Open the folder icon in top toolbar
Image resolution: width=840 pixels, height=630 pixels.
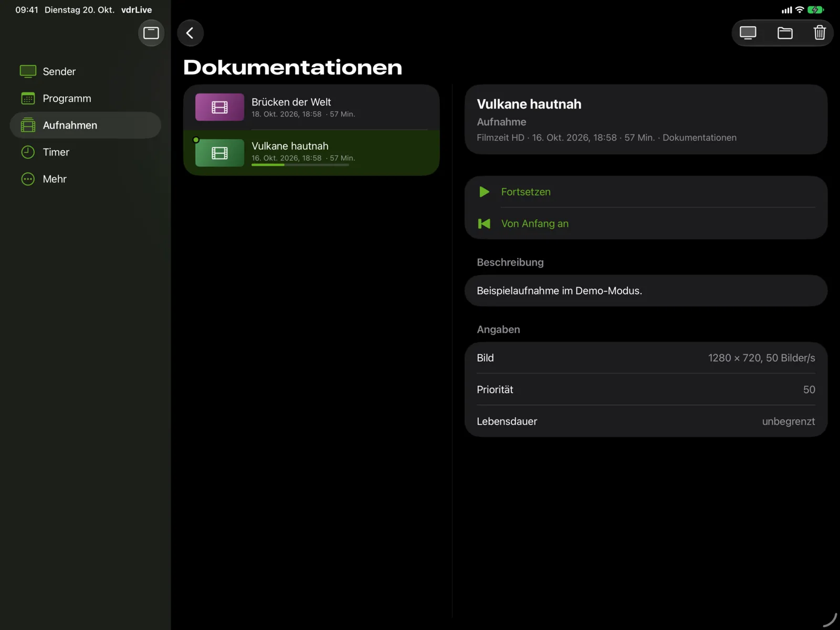click(785, 33)
